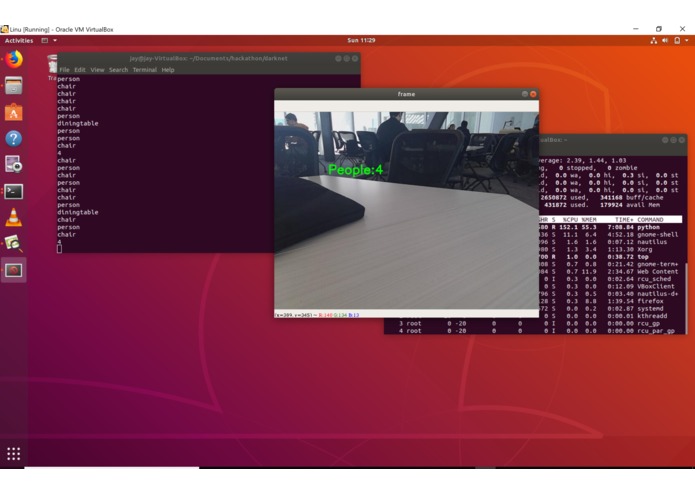This screenshot has width=695, height=494.
Task: Minimize the frame window
Action: 525,94
